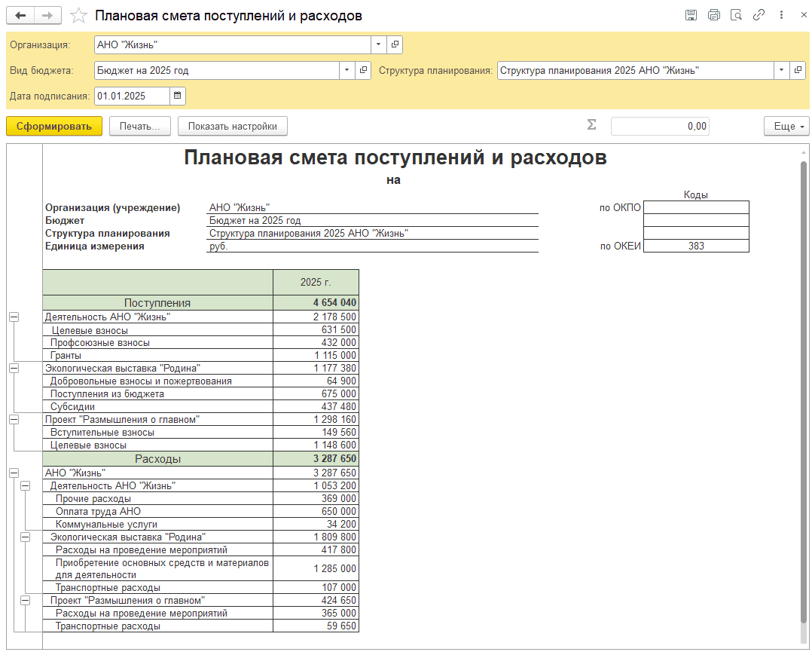Collapse Экологическая выставка "Родина" income group
812x655 pixels.
[x=13, y=368]
